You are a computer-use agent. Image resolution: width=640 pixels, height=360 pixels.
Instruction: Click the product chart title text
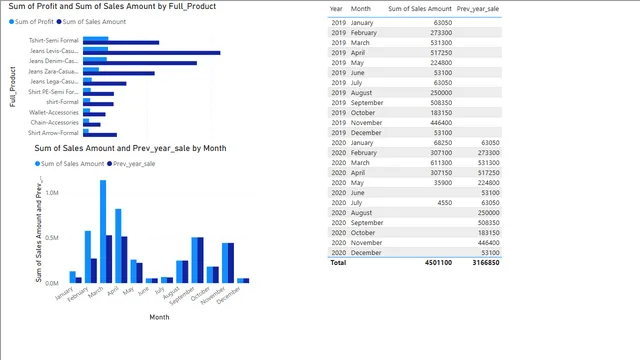click(112, 6)
